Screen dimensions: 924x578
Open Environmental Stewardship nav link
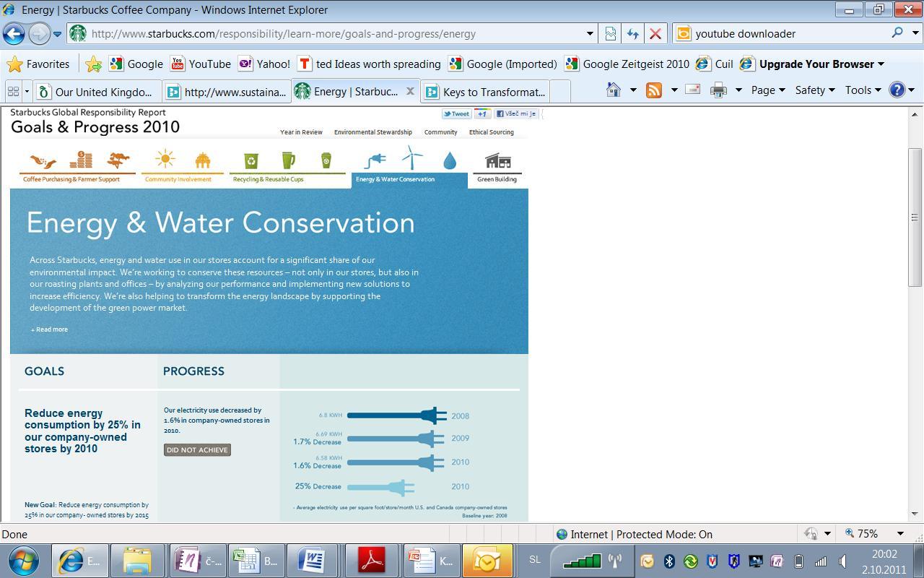pos(373,132)
